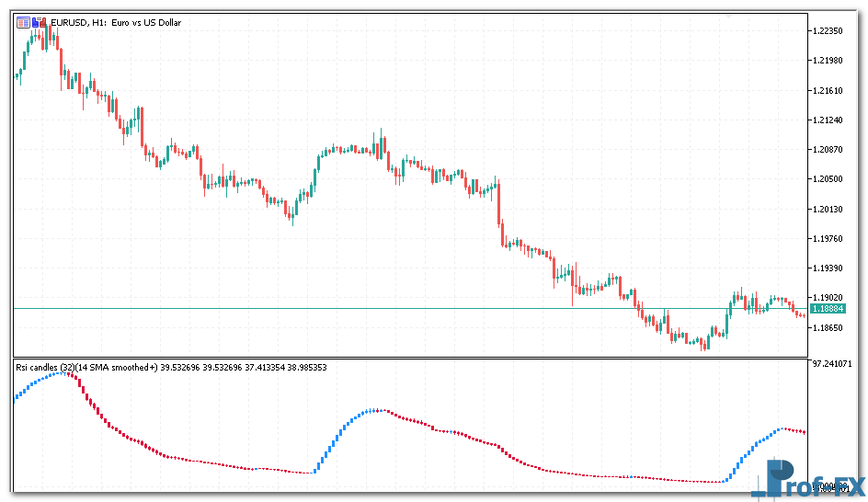Select the EURUSD, H1 chart title text
The image size is (868, 502).
click(x=113, y=22)
